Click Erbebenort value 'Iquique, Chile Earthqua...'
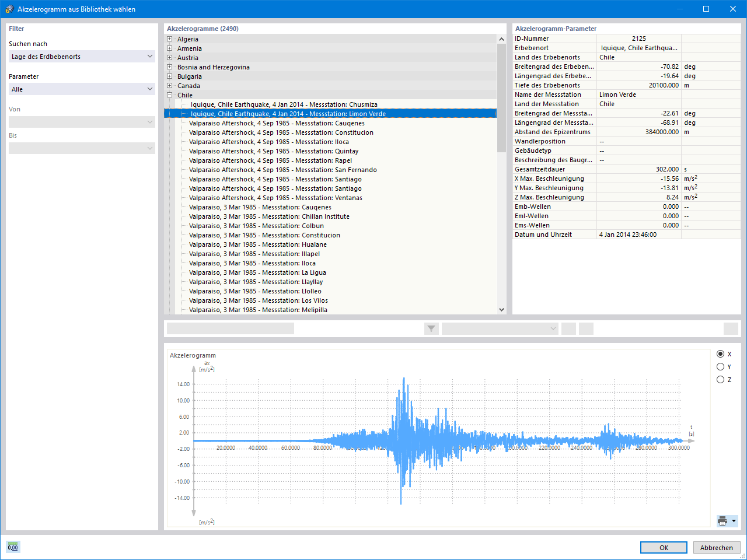747x560 pixels. (x=638, y=48)
